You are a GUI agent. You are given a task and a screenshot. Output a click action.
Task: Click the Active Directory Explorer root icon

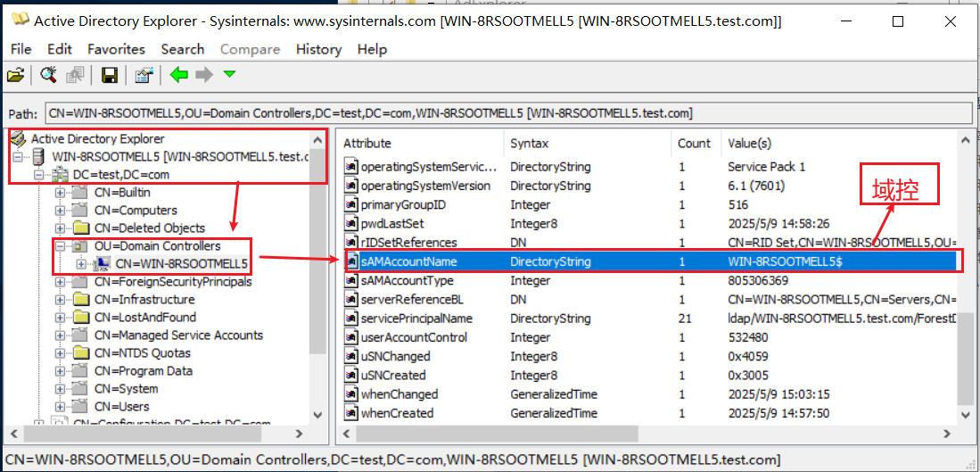[x=19, y=138]
